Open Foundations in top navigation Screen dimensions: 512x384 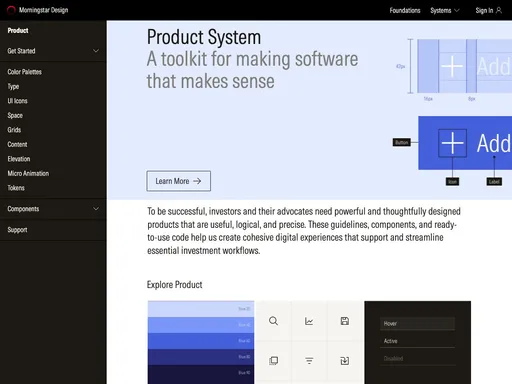pyautogui.click(x=405, y=10)
